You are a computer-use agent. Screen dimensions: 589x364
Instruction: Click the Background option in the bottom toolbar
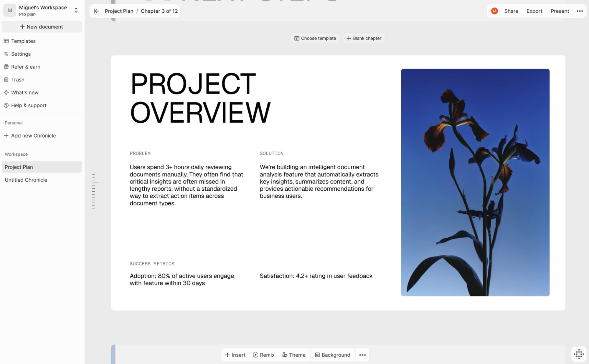point(332,355)
